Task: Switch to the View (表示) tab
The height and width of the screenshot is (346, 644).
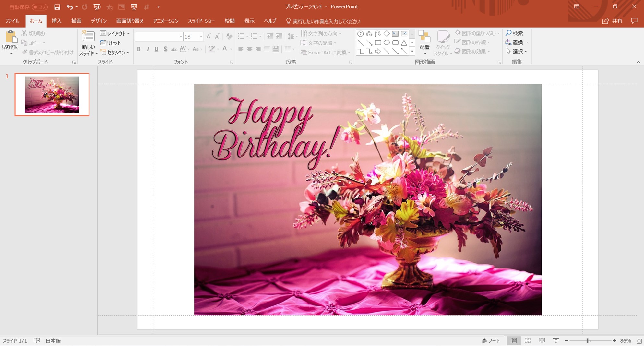Action: (x=249, y=21)
